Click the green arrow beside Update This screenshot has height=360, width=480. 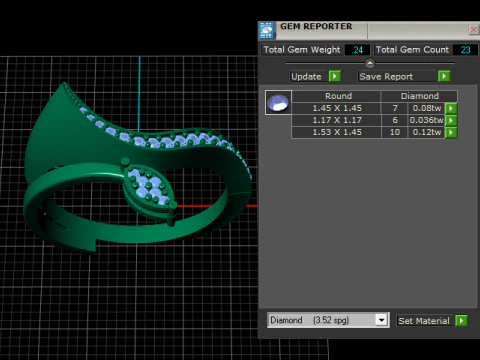[x=334, y=76]
